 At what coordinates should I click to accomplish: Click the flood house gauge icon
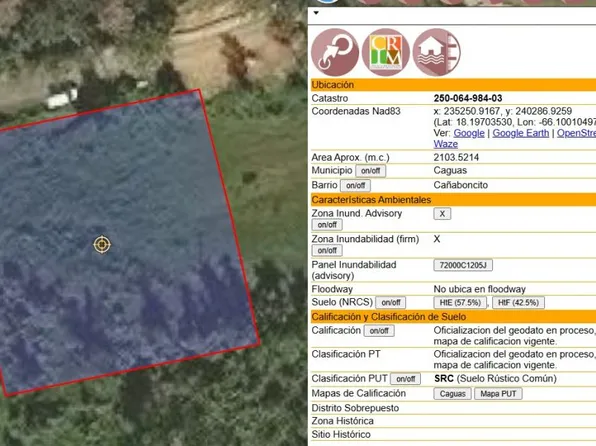(x=436, y=52)
